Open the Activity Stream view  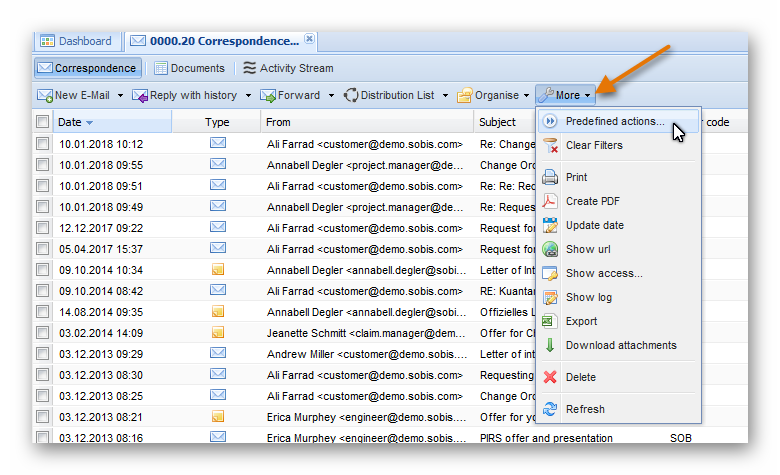point(288,68)
